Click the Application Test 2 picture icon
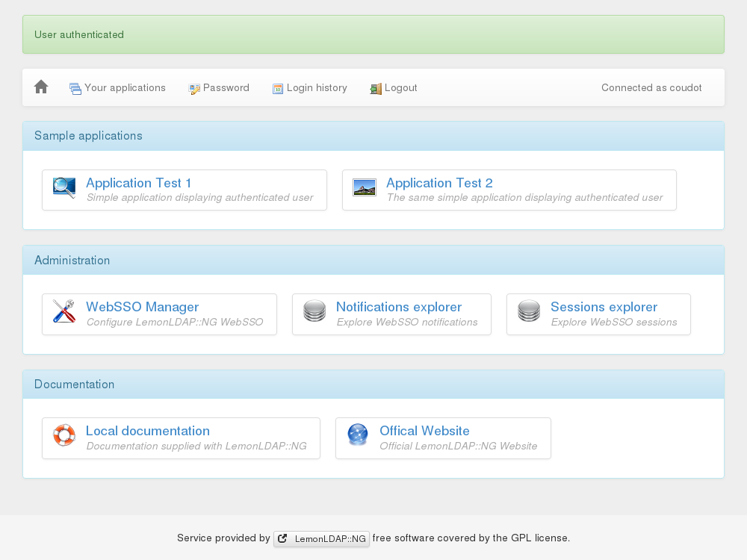Screen dimensions: 747x560 tap(365, 187)
